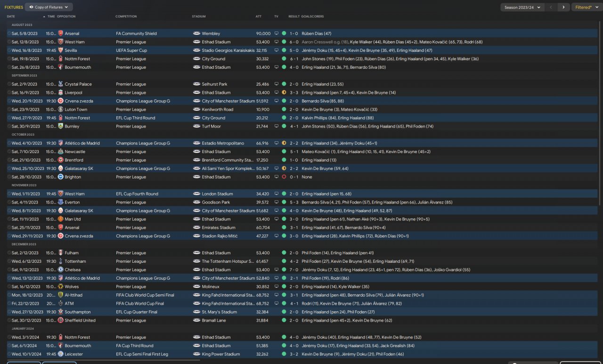The image size is (603, 364).
Task: Click the Arsenal badge in the 5/8/2023 fixture
Action: 60,33
